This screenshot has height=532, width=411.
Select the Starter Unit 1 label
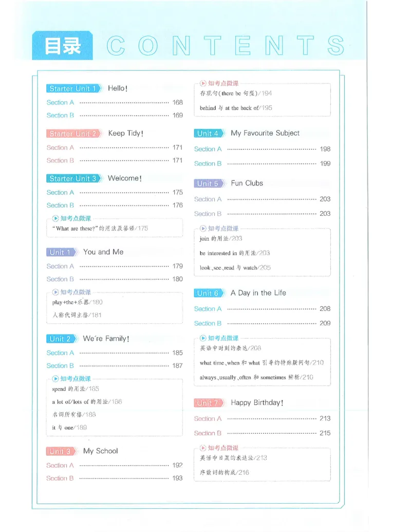pyautogui.click(x=74, y=88)
